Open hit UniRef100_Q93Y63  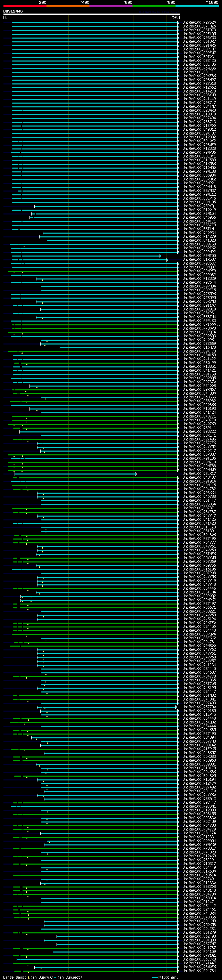click(199, 38)
